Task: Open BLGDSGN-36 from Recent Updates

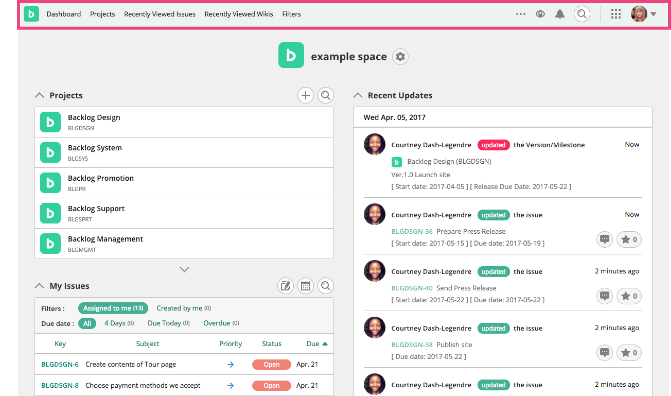Action: 412,231
